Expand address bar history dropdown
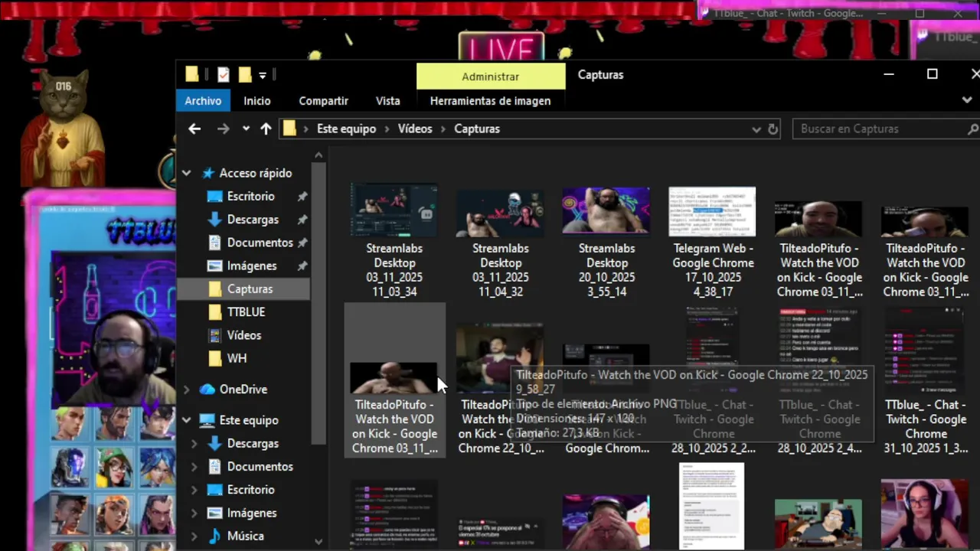Viewport: 980px width, 551px height. (x=756, y=129)
